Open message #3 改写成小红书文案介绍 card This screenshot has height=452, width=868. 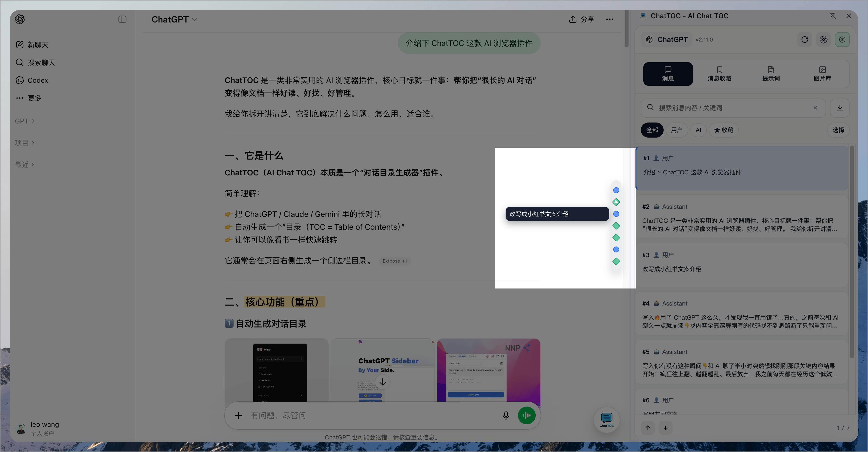[742, 265]
